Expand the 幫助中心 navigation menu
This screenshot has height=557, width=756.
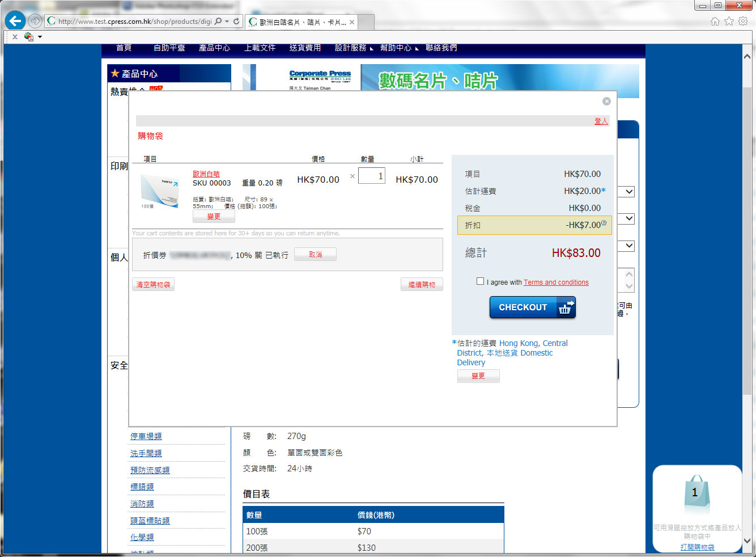(x=398, y=48)
